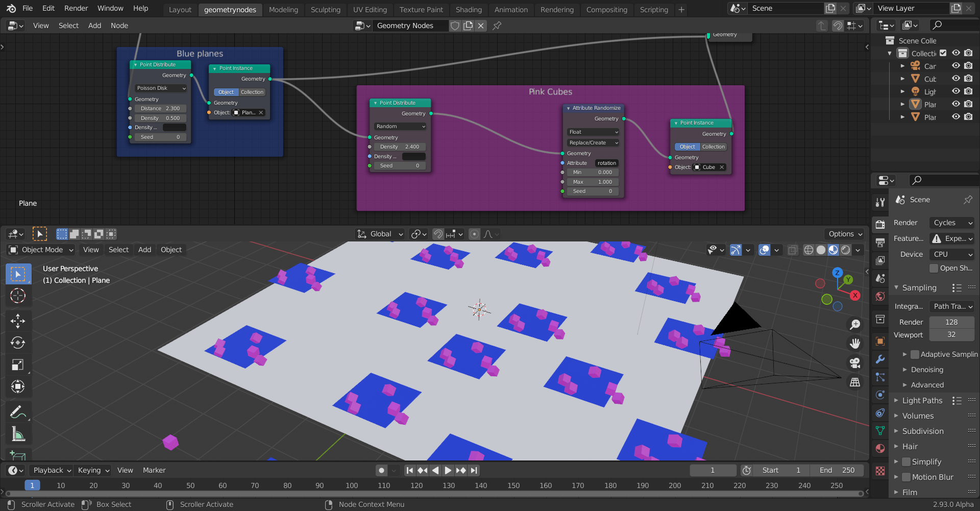Viewport: 980px width, 511px height.
Task: Switch to the Shading workspace tab
Action: click(468, 9)
